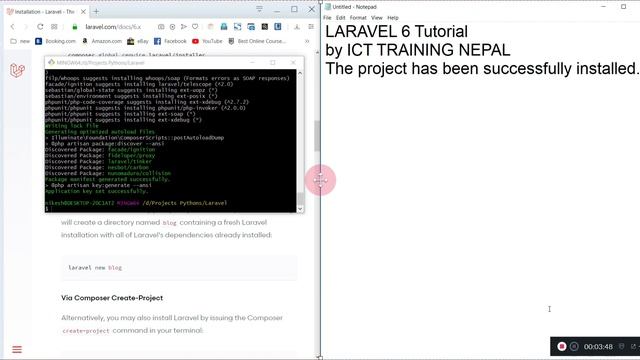Click the laravel.com/docs/6.x address bar
The image size is (640, 360).
tap(113, 27)
